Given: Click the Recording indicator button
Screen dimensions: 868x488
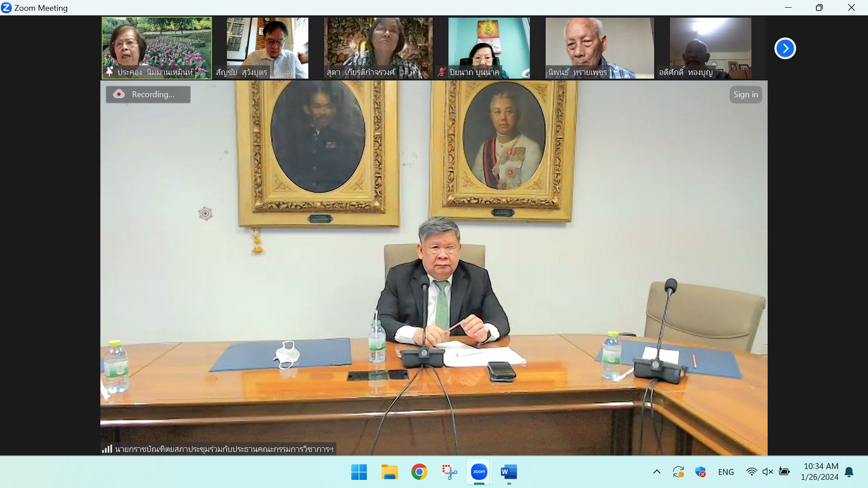Looking at the screenshot, I should point(148,94).
